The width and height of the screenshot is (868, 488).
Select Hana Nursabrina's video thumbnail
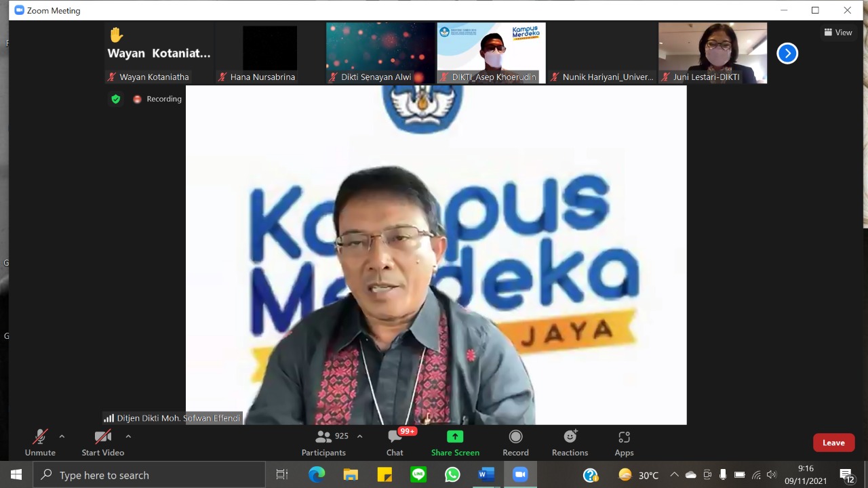(270, 53)
